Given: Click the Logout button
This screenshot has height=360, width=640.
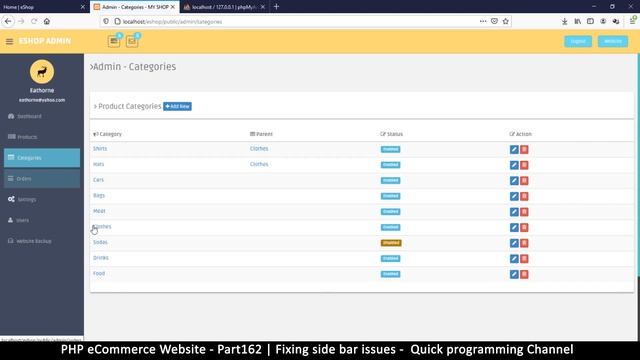Looking at the screenshot, I should click(x=578, y=41).
